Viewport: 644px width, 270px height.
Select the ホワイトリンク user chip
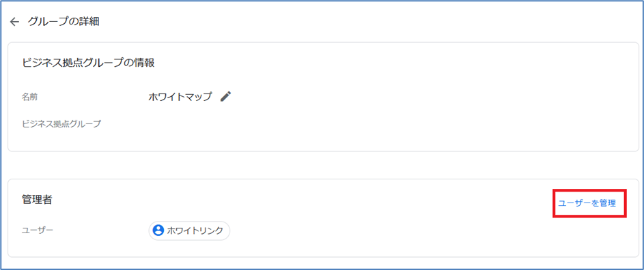coord(189,230)
